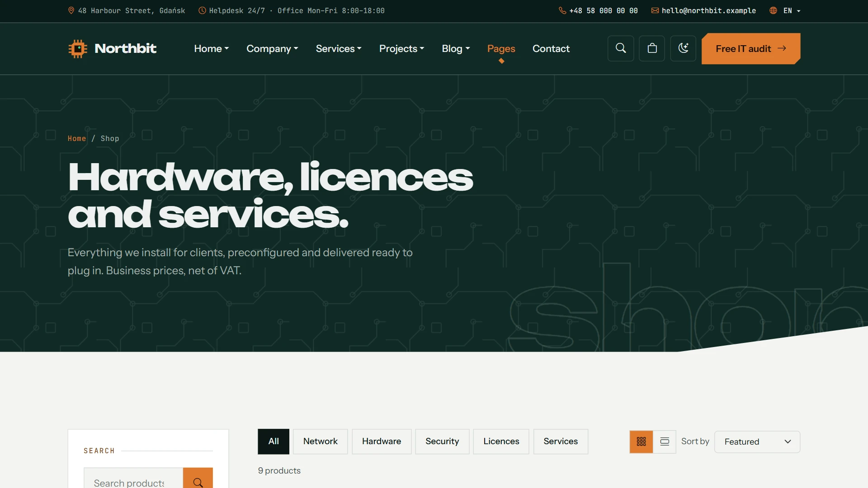Open the header search icon

621,48
